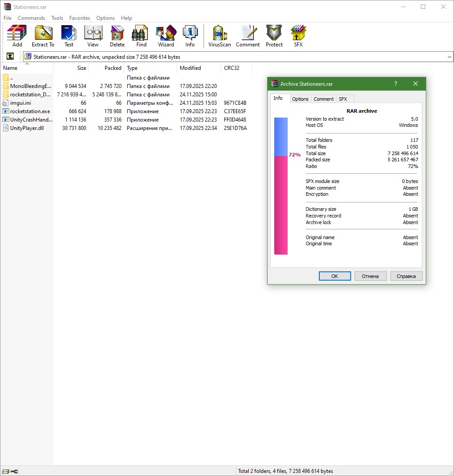Click the Add toolbar icon

click(17, 36)
